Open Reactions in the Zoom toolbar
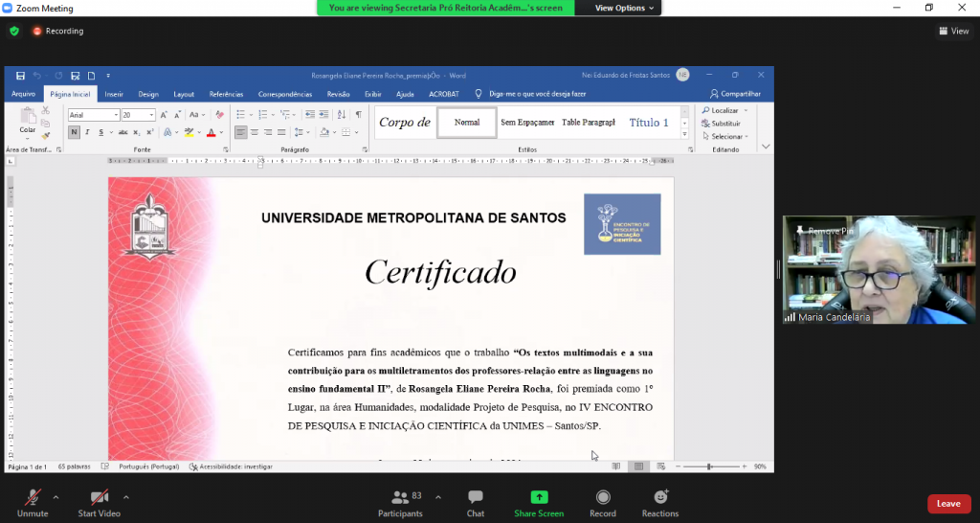 click(x=660, y=504)
